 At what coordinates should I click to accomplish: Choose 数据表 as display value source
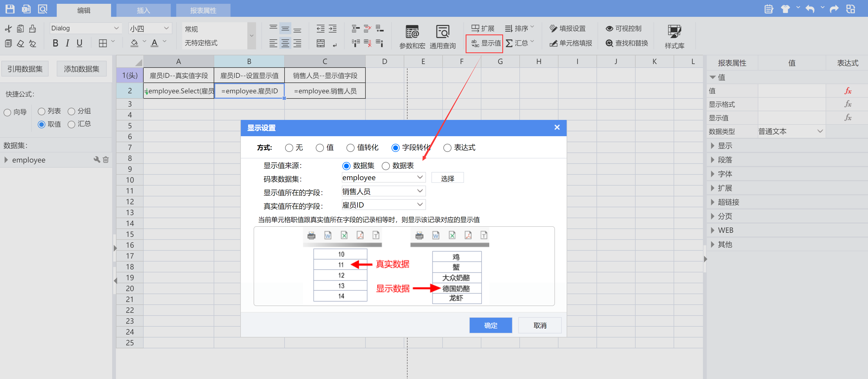[386, 166]
